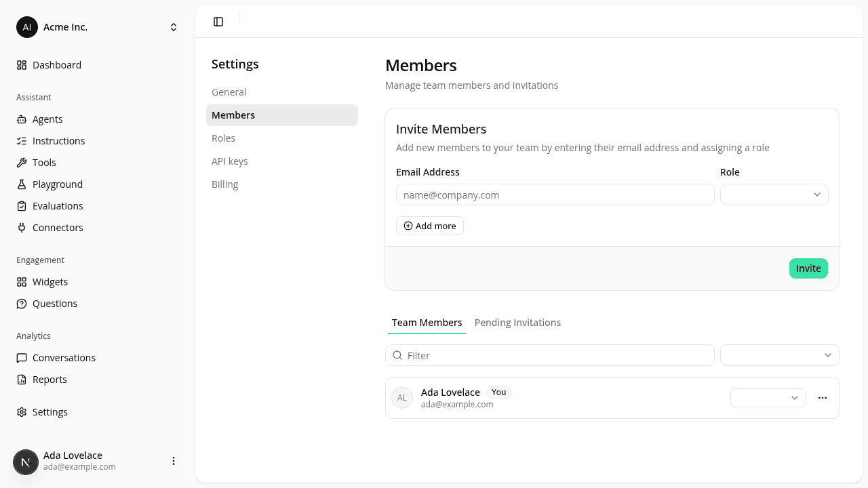Switch to the Team Members tab
This screenshot has width=868, height=488.
coord(427,323)
